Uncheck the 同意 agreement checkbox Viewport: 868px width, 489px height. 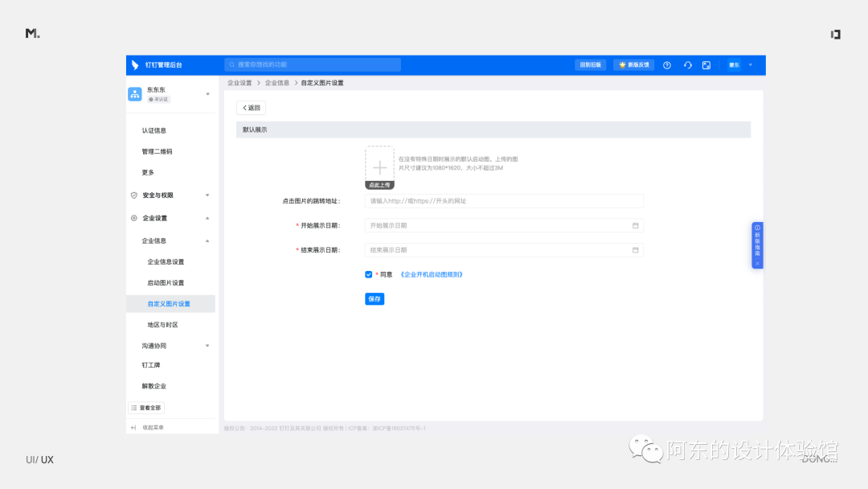coord(369,274)
